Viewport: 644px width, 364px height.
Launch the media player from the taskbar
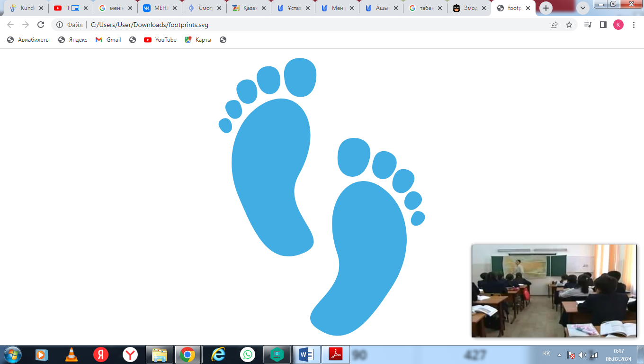point(42,354)
